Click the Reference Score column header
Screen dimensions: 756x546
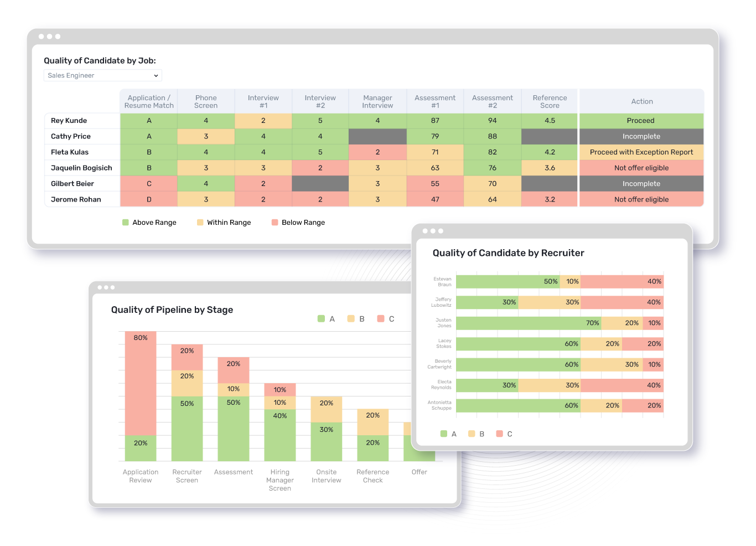[549, 101]
